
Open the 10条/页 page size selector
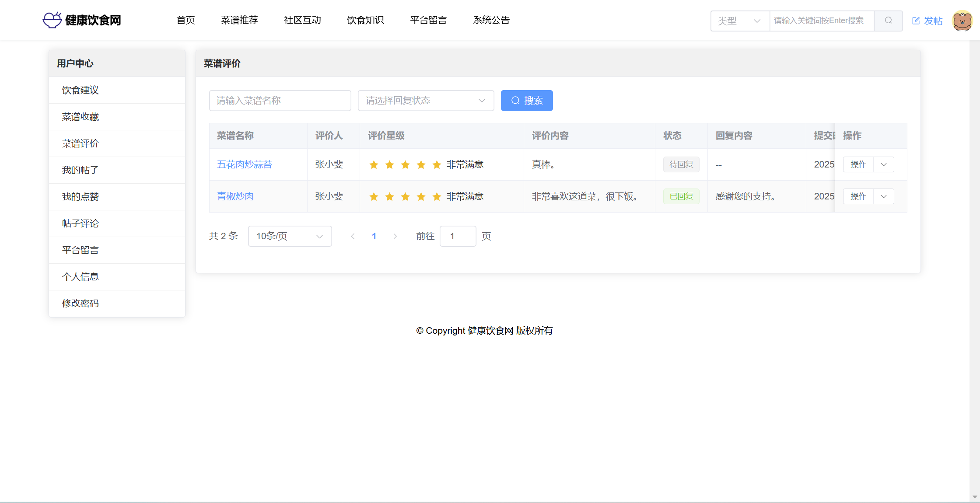click(290, 236)
